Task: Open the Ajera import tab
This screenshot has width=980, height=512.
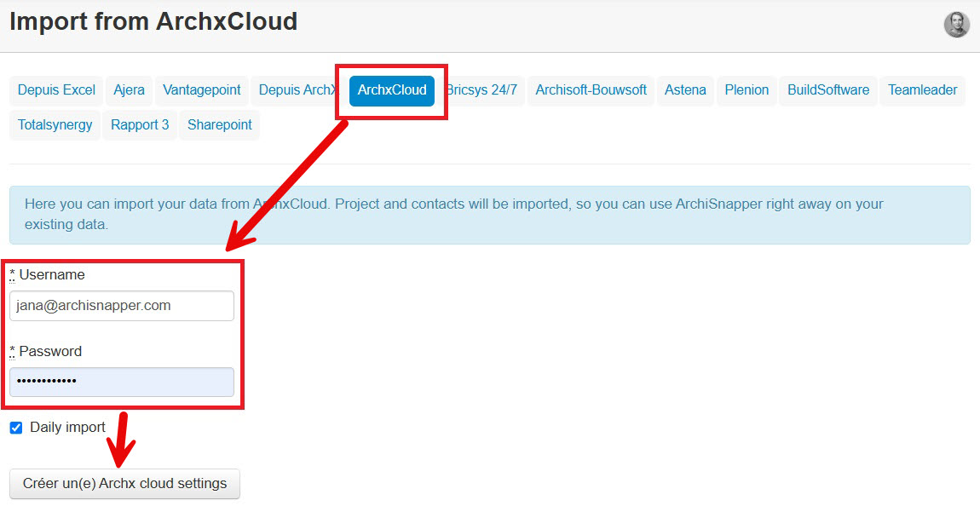Action: point(129,90)
